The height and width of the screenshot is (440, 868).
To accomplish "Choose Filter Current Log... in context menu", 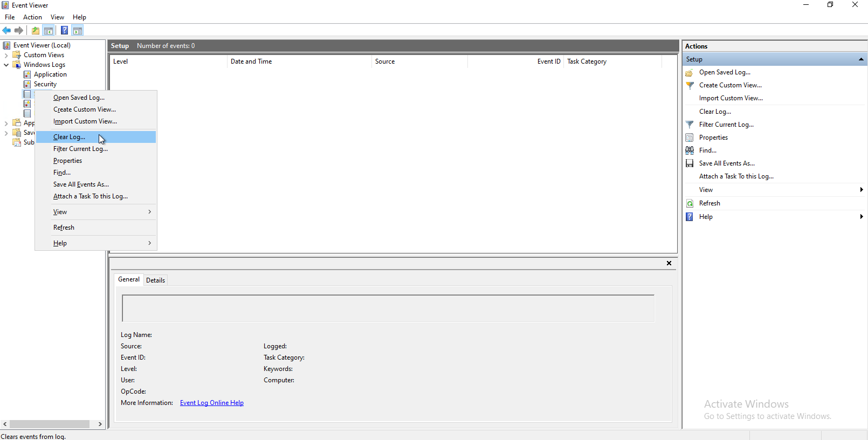I will (96, 149).
